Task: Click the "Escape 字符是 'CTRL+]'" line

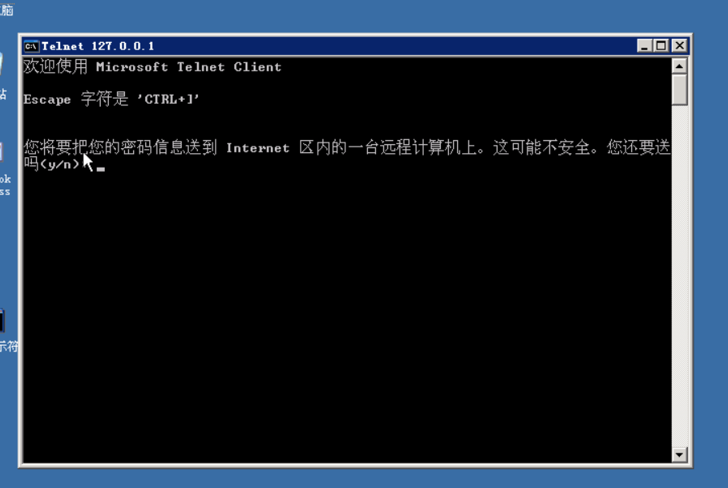Action: (x=111, y=99)
